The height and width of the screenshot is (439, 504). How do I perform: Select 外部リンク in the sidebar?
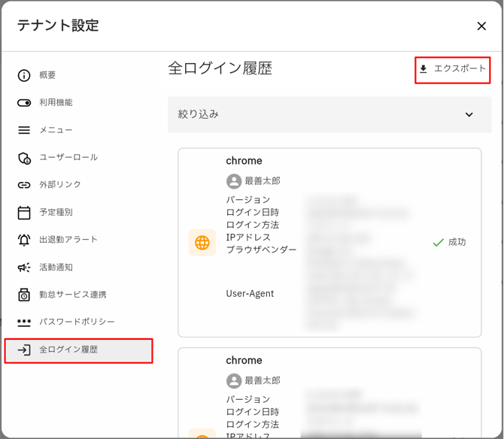point(78,185)
